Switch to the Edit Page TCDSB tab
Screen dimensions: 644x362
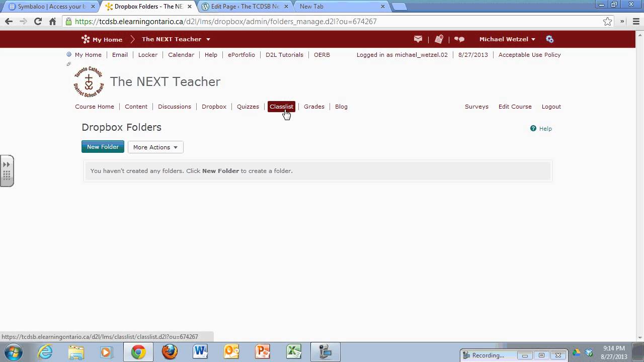[x=245, y=7]
